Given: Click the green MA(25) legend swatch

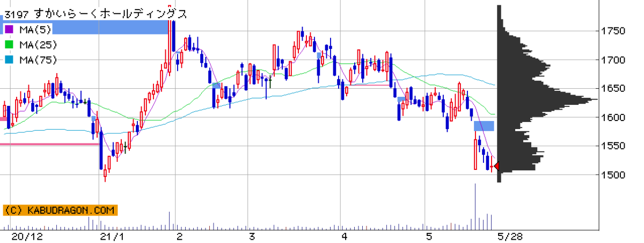Looking at the screenshot, I should (x=9, y=45).
